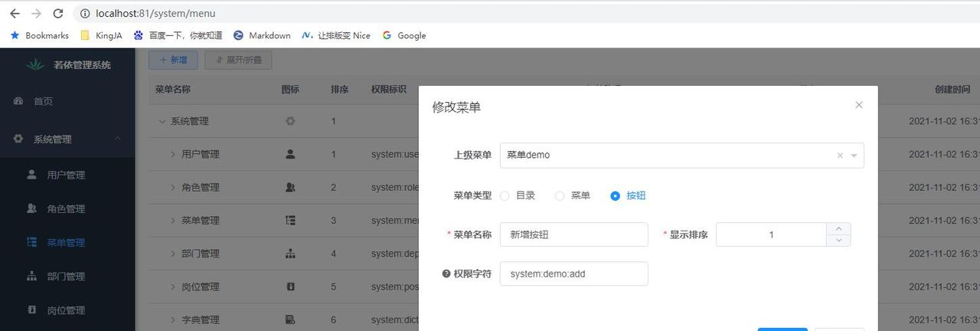The width and height of the screenshot is (980, 331).
Task: Open the Markdown bookmark
Action: pos(262,35)
